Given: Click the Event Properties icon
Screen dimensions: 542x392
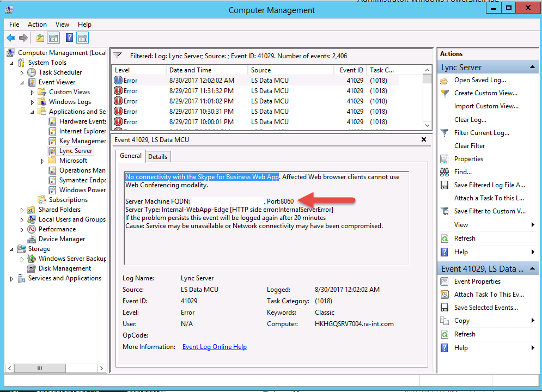Looking at the screenshot, I should pos(444,281).
